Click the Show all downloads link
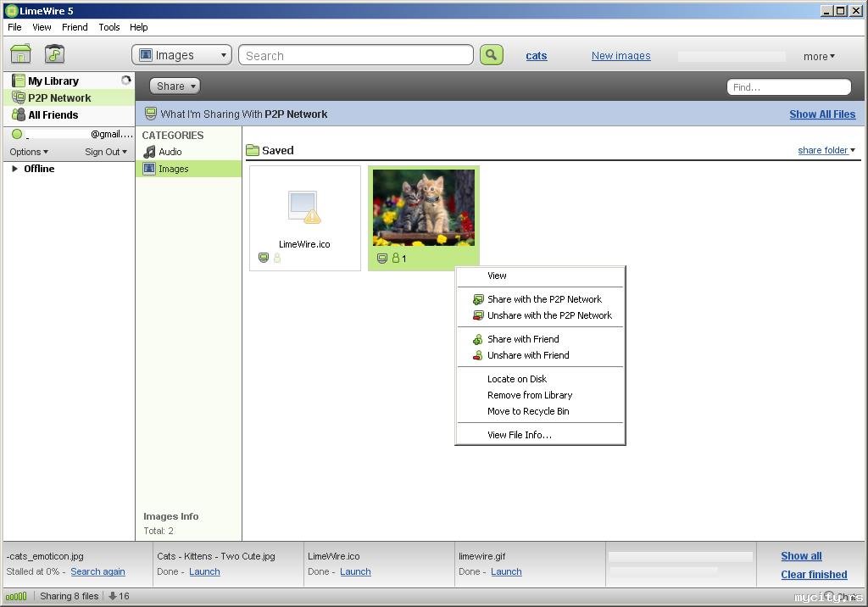 pos(801,556)
